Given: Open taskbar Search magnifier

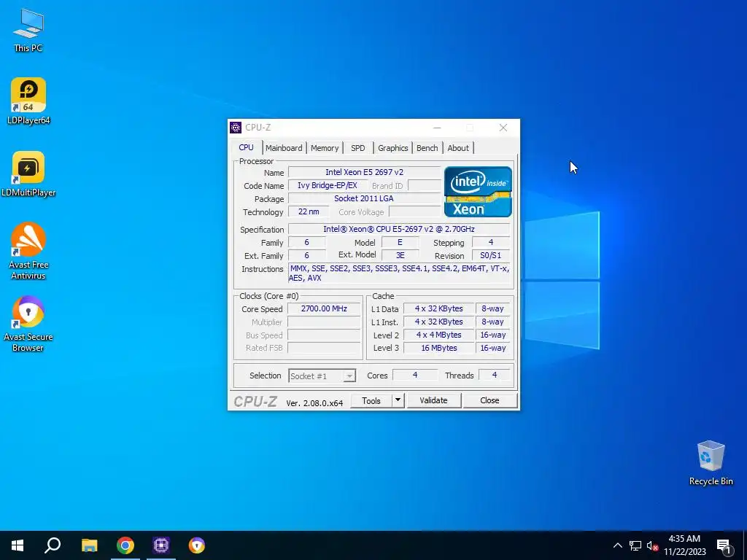Looking at the screenshot, I should point(53,545).
